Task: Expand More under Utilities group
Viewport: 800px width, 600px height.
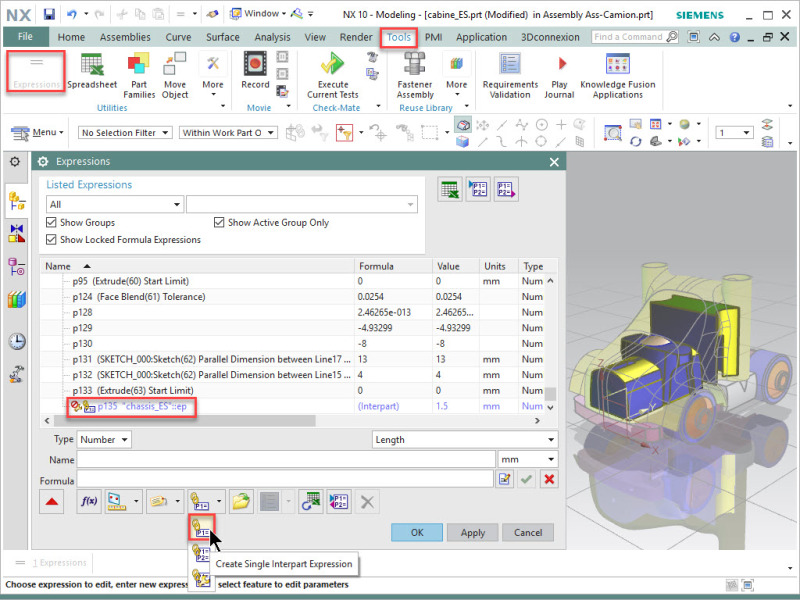Action: 213,77
